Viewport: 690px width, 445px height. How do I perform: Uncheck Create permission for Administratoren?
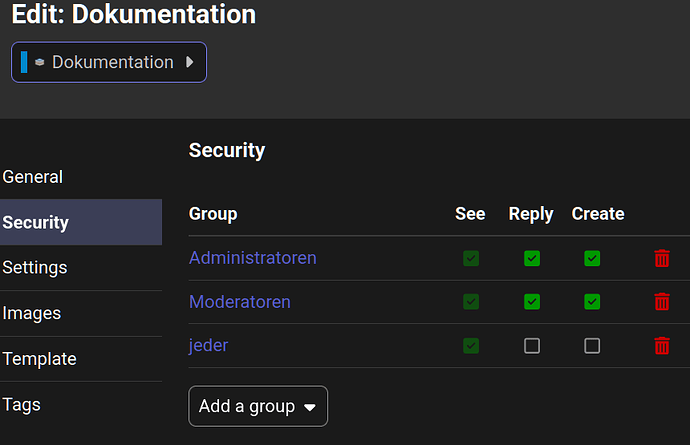(592, 258)
